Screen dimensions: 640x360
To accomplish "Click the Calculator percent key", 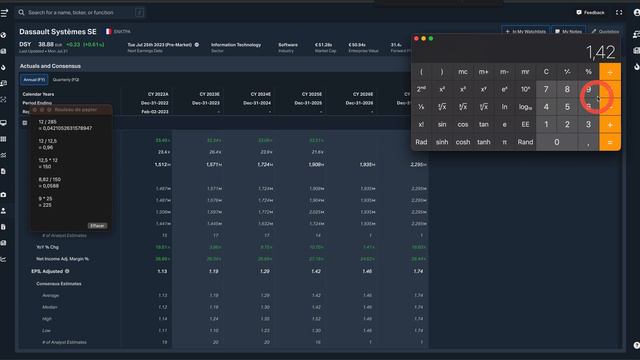I will click(x=588, y=72).
